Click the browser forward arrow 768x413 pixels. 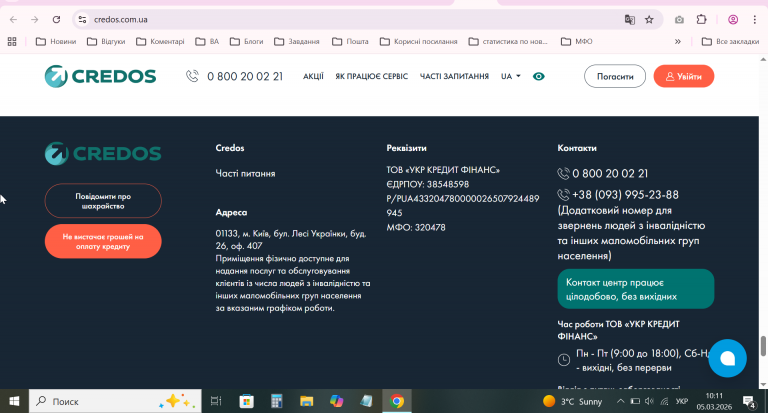click(34, 20)
